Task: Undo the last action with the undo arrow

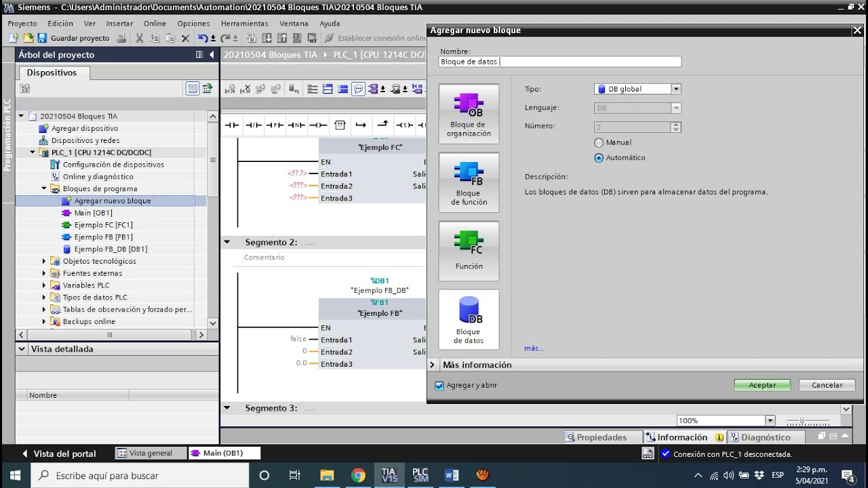Action: pyautogui.click(x=203, y=38)
